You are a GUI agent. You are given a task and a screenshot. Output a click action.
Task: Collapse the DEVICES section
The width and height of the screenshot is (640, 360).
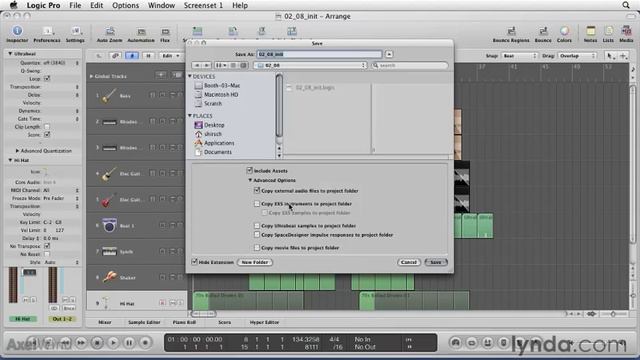click(x=190, y=76)
